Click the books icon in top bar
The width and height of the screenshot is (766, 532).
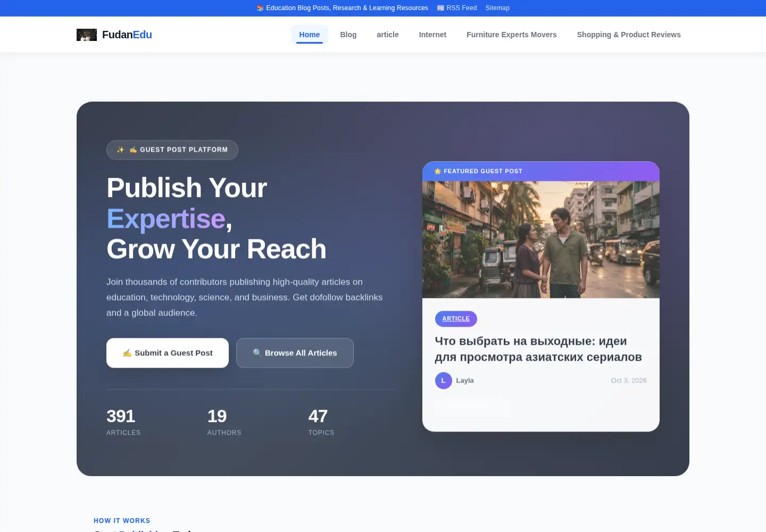[260, 8]
